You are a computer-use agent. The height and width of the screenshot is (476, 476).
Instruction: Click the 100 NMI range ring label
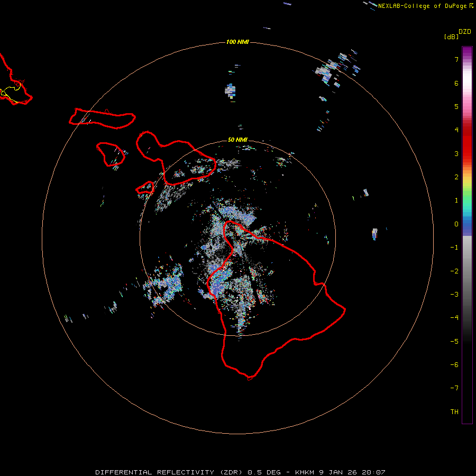click(x=237, y=42)
